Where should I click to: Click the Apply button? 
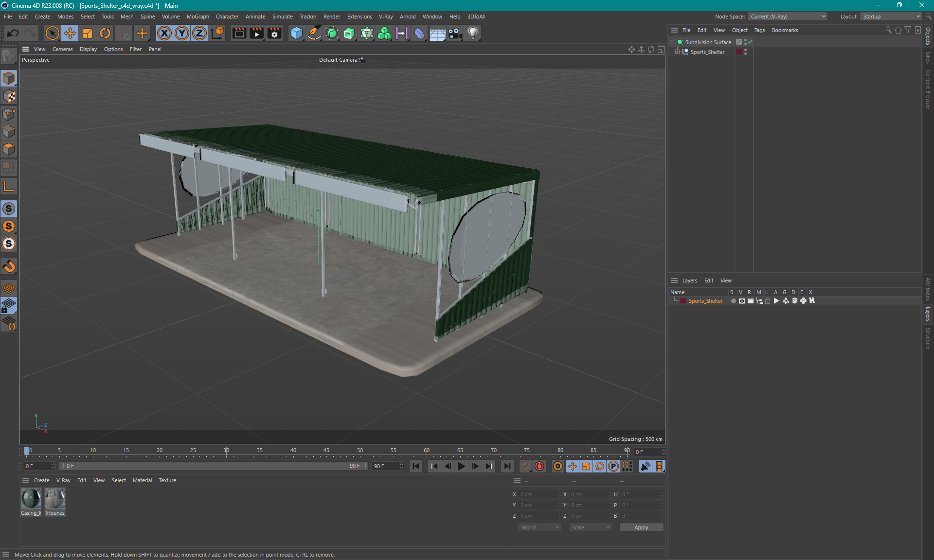pyautogui.click(x=641, y=527)
